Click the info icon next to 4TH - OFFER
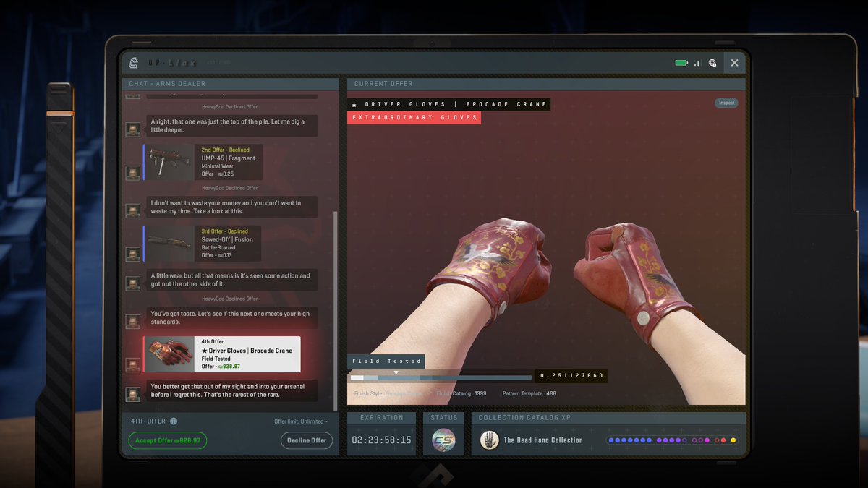The image size is (868, 488). pyautogui.click(x=174, y=421)
